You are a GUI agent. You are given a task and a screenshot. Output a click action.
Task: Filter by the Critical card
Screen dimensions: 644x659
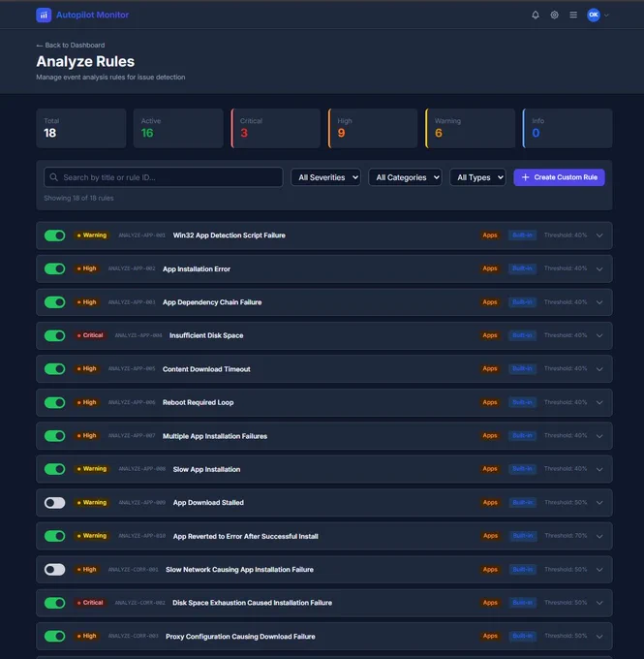pos(276,128)
